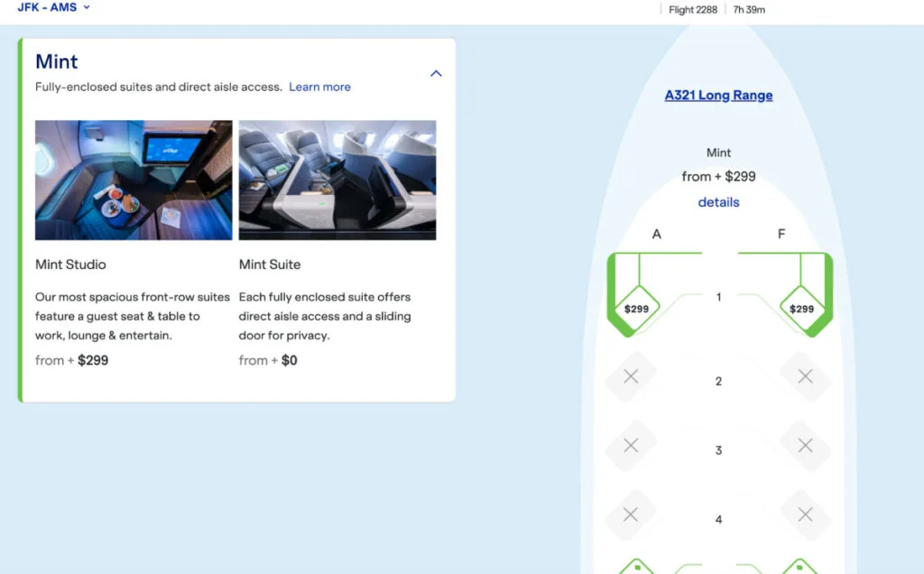
Task: Open Mint details link
Action: [718, 202]
